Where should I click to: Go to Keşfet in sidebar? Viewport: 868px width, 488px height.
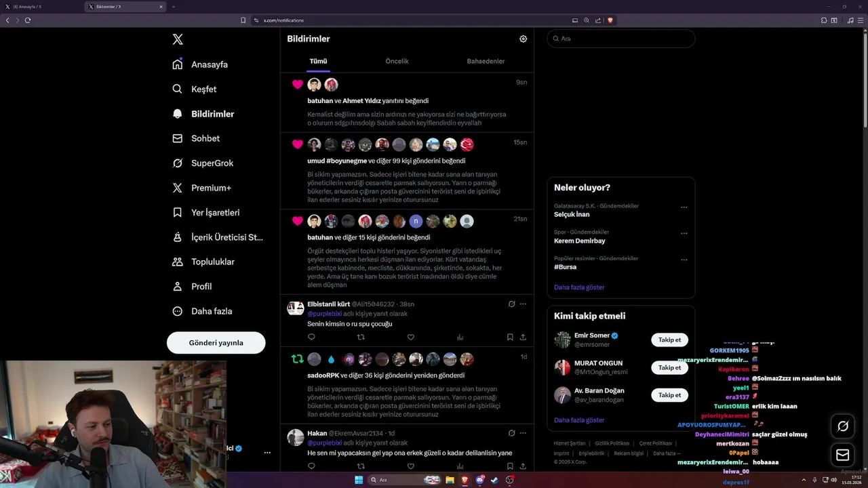click(195, 89)
